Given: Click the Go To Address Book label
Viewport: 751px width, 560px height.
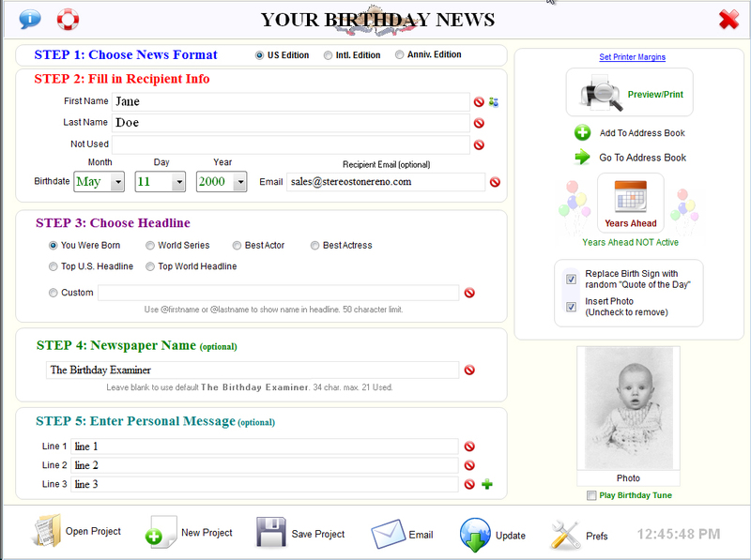Looking at the screenshot, I should [642, 158].
